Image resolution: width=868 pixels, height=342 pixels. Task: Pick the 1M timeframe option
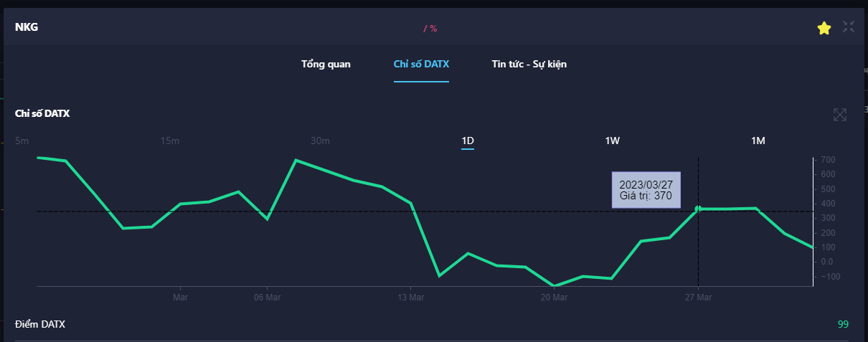click(x=758, y=141)
